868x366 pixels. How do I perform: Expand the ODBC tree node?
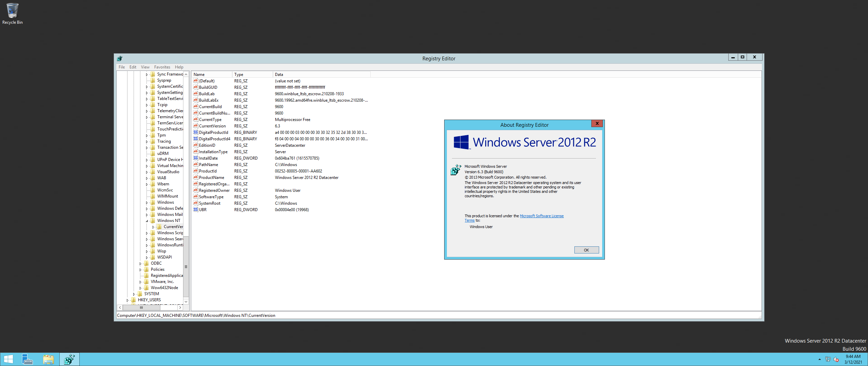point(140,264)
